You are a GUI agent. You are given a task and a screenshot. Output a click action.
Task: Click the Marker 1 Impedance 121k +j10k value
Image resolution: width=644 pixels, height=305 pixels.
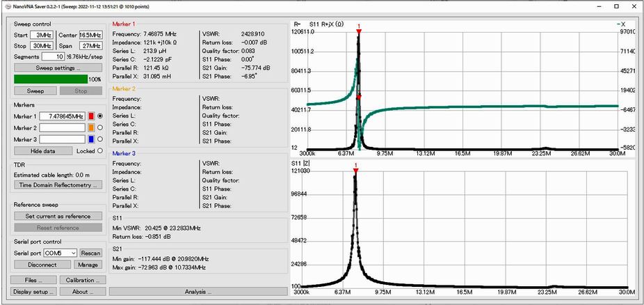[x=159, y=42]
